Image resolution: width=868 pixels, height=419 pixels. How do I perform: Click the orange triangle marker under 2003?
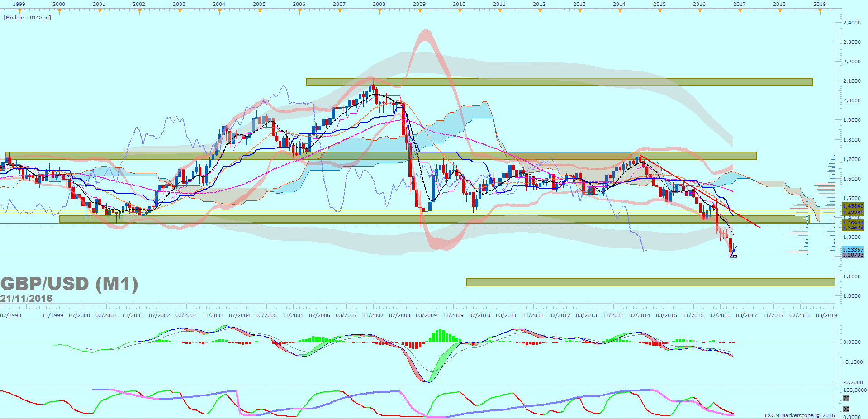pos(180,11)
